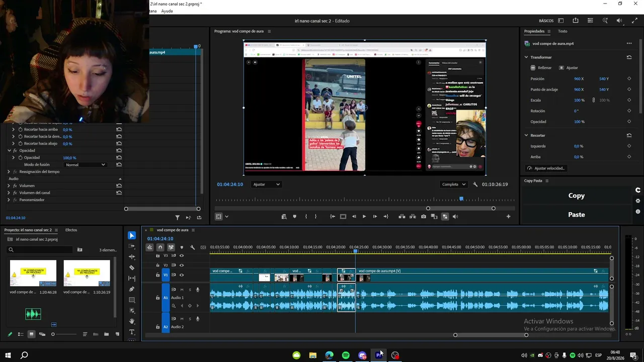Click the Ajustar velocidad button
The height and width of the screenshot is (362, 644).
[545, 168]
